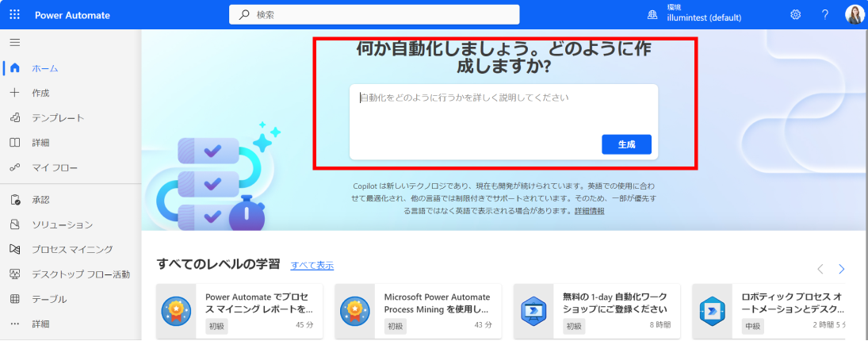Click the Home (ホーム) house icon
868x341 pixels.
15,68
